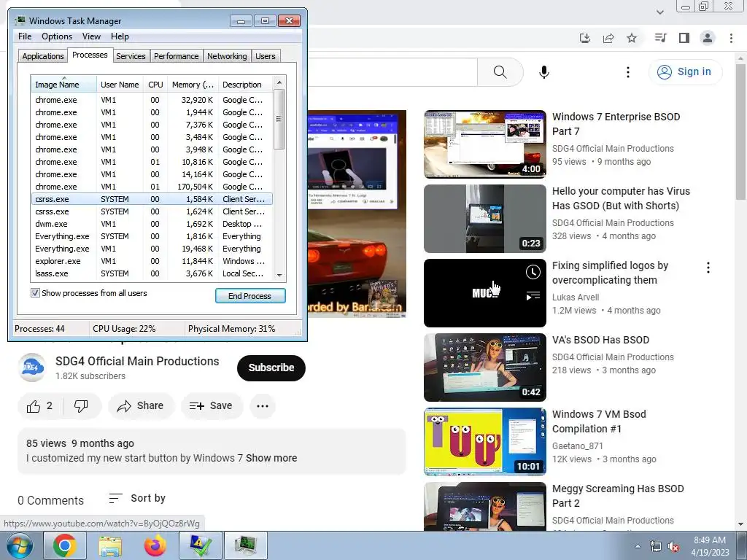Open options menu for Fixing simplified logos video
Viewport: 747px width, 560px height.
(708, 268)
